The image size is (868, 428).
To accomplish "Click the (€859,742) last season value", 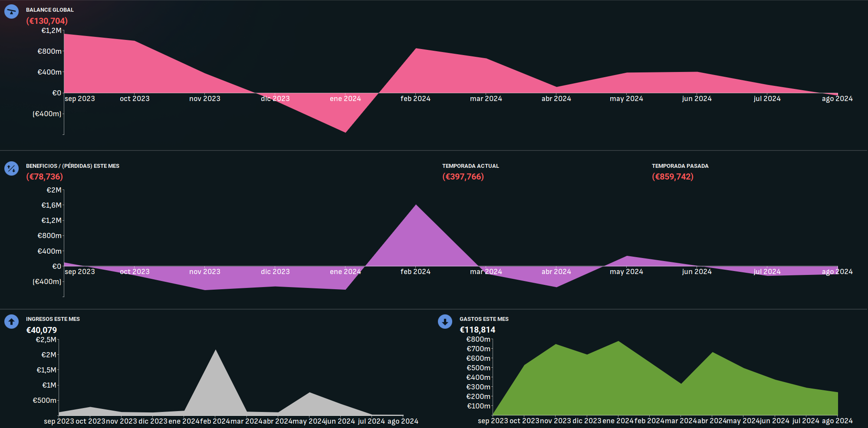I will coord(673,176).
